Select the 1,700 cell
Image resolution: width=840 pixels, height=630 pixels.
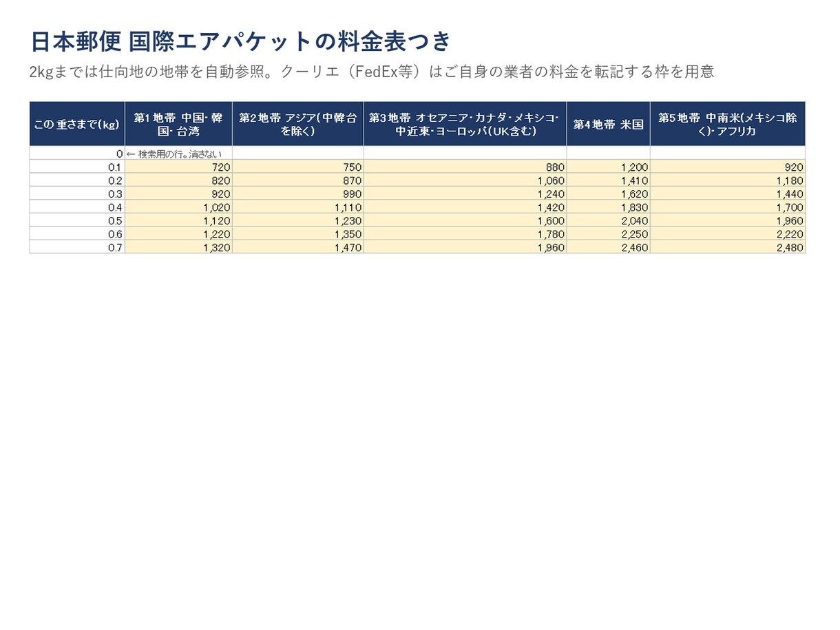[x=728, y=207]
